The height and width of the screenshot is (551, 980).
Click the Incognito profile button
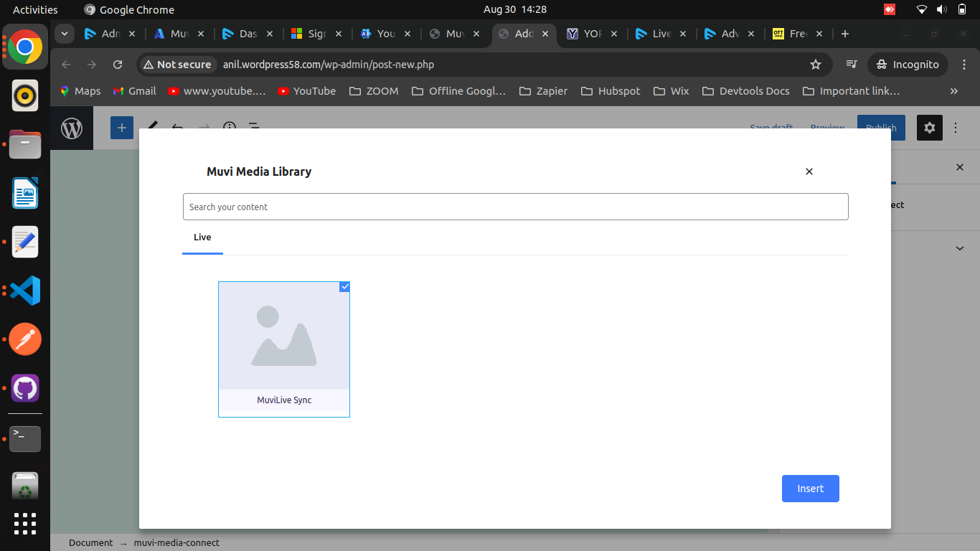908,65
